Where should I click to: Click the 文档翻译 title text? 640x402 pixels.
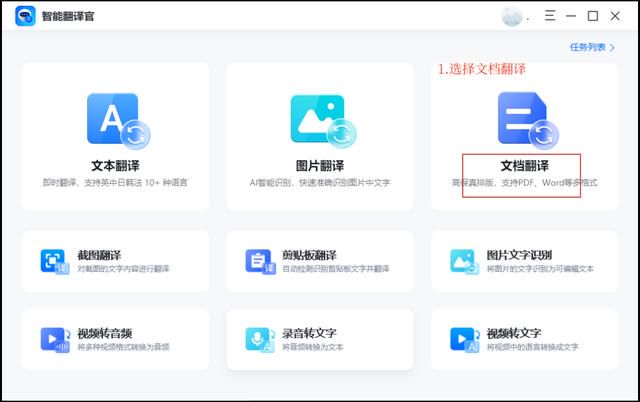(524, 166)
